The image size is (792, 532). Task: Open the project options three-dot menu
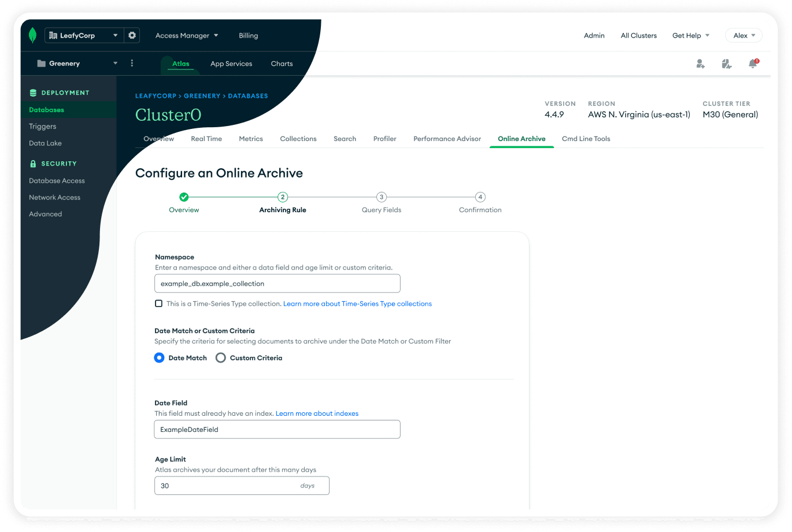132,64
